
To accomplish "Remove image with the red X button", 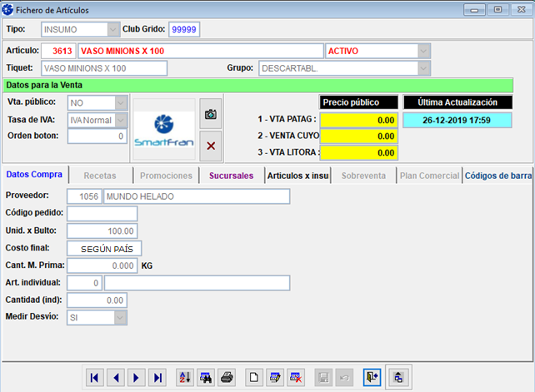I will (x=211, y=146).
